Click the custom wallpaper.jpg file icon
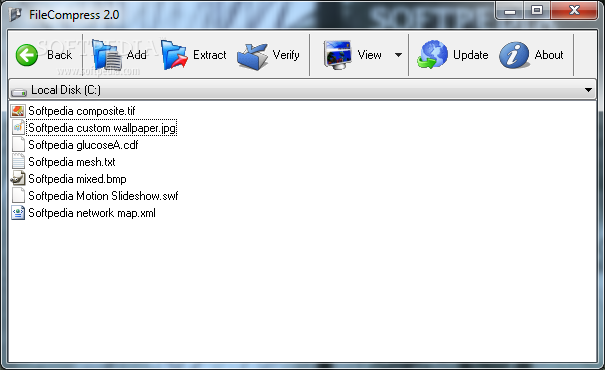The width and height of the screenshot is (605, 370). (x=18, y=128)
